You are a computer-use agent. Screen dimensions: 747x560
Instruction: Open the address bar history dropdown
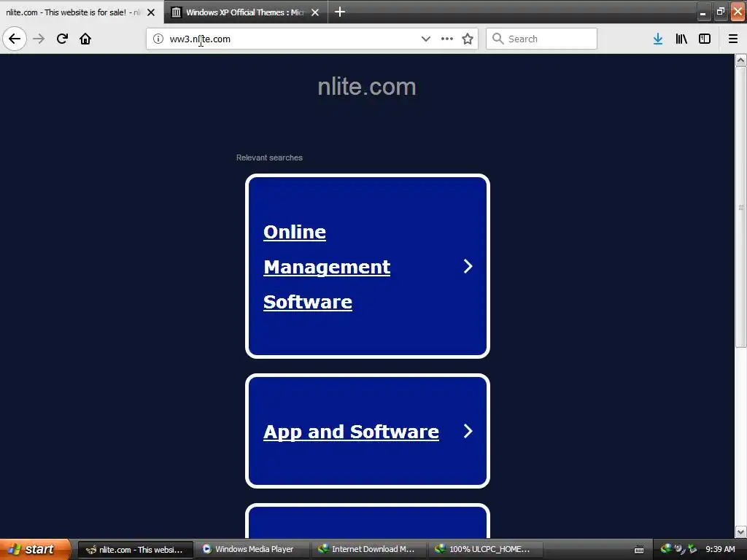426,39
